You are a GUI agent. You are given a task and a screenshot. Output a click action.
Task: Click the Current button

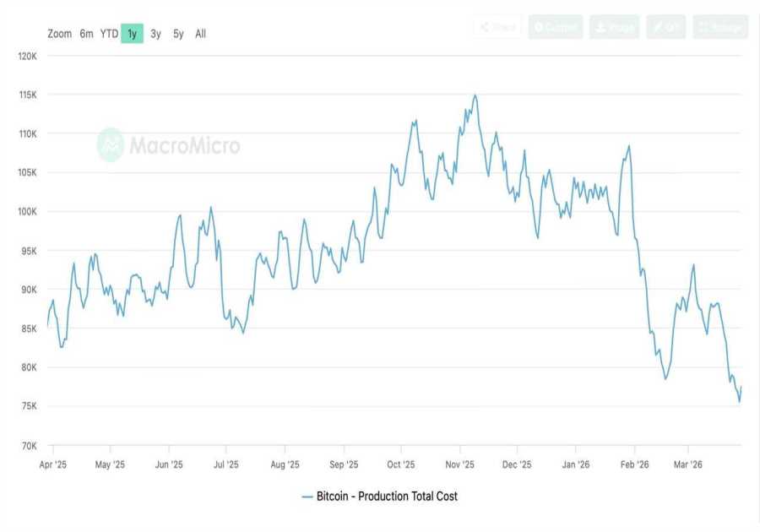click(x=556, y=26)
